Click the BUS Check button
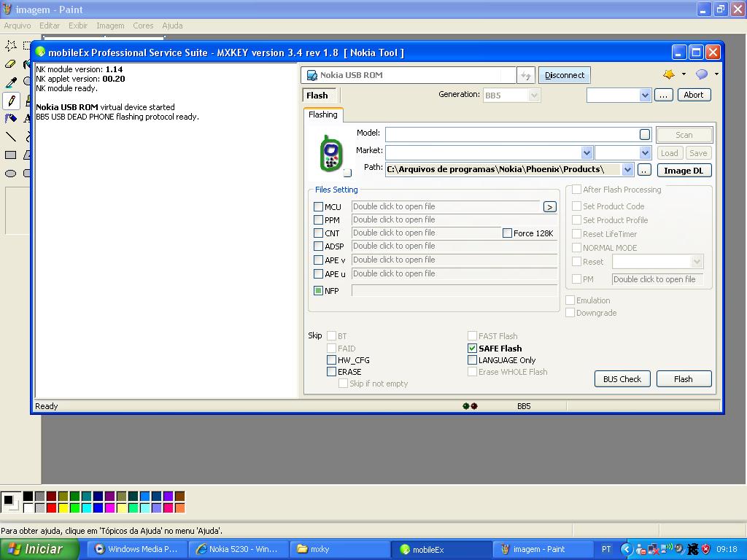This screenshot has height=560, width=747. (622, 379)
